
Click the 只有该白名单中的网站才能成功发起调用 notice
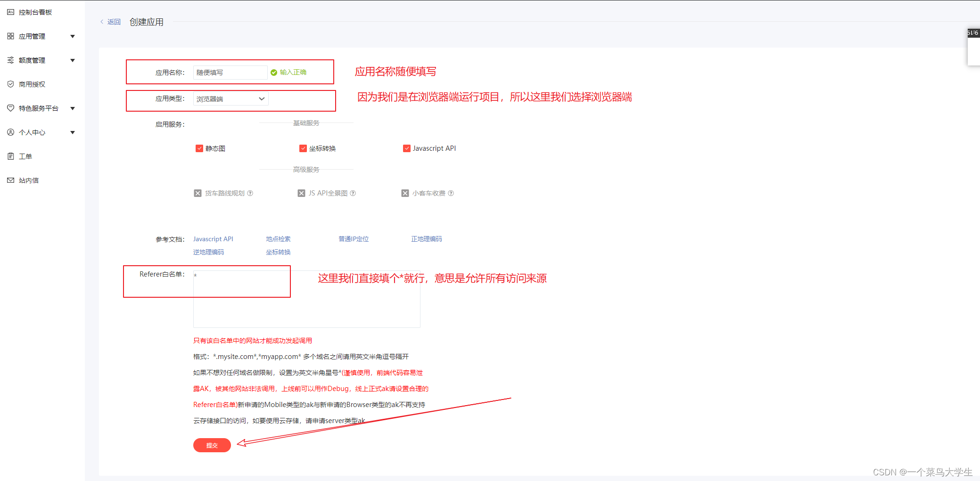coord(253,341)
